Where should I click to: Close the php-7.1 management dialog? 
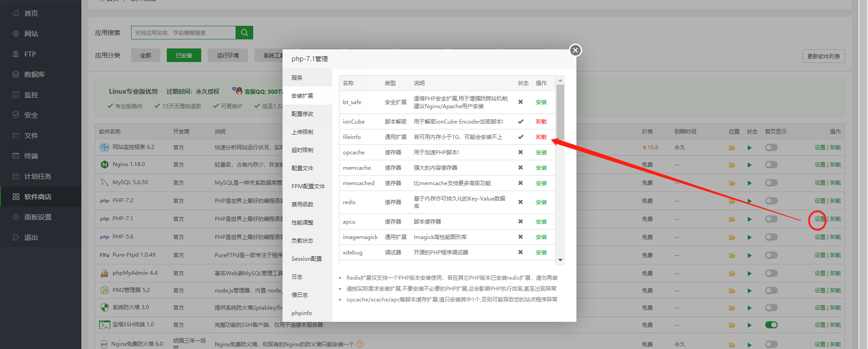click(575, 50)
